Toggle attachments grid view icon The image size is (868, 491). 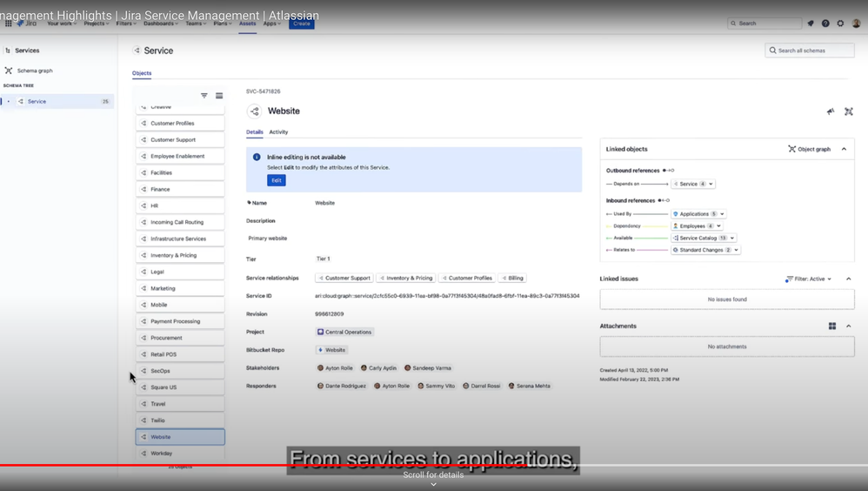coord(832,326)
